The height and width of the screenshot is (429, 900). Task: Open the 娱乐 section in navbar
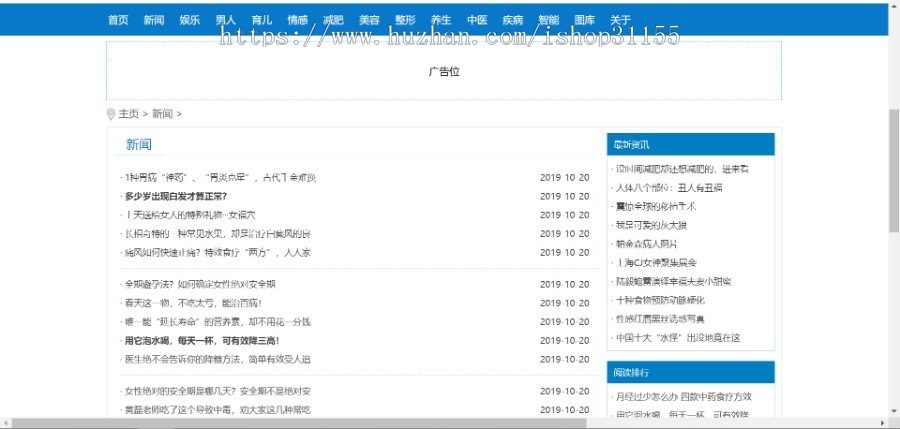(x=190, y=20)
